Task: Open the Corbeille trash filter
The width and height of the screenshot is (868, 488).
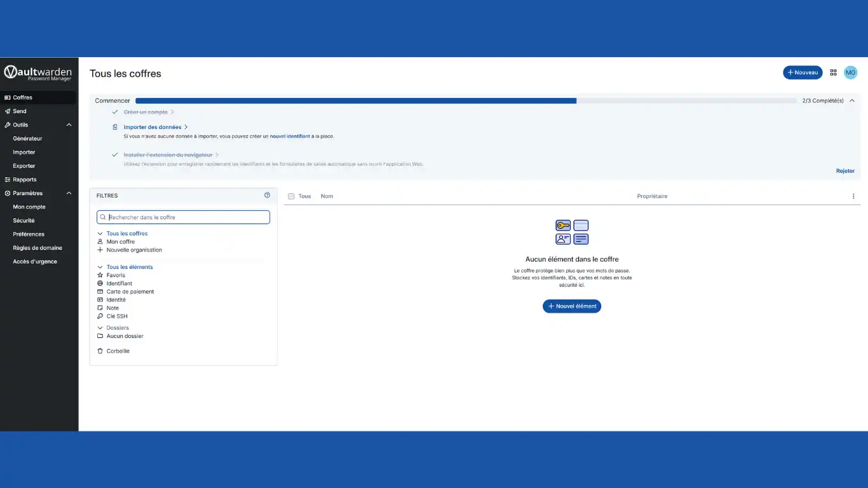Action: pos(118,351)
